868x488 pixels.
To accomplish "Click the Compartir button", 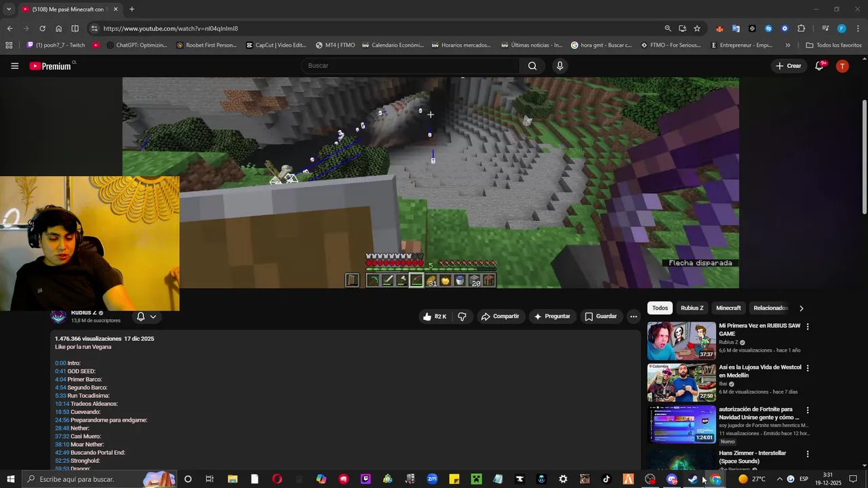I will pyautogui.click(x=500, y=317).
